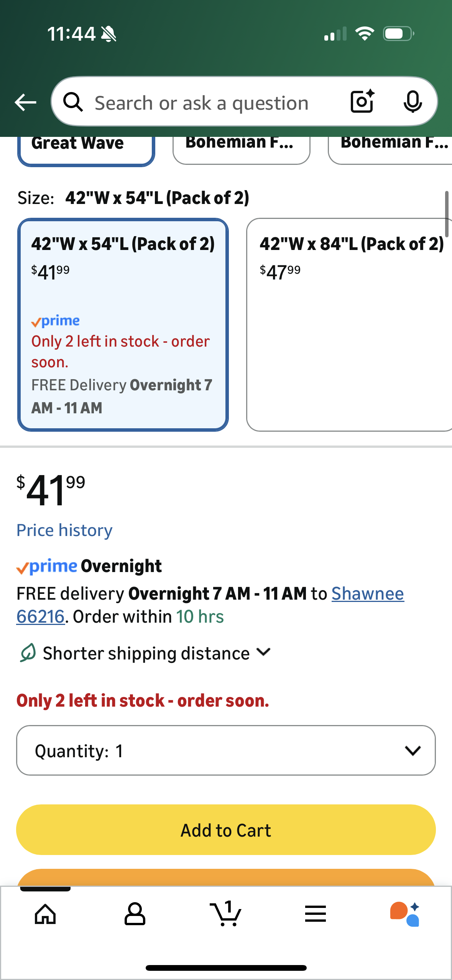Select 42"W x 84"L size option

click(x=349, y=324)
